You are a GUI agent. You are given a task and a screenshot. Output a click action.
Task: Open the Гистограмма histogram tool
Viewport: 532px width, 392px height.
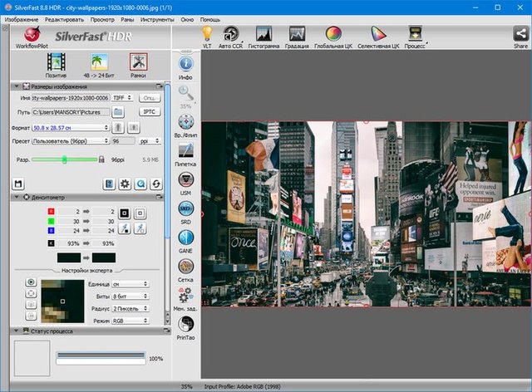tap(265, 34)
